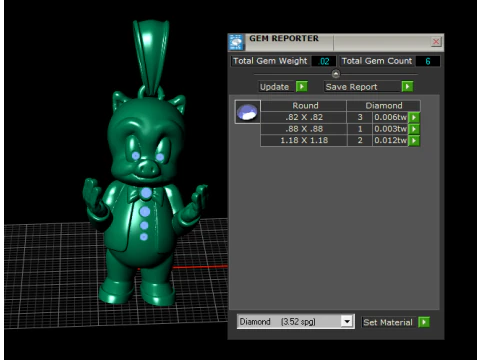Viewport: 480px width, 360px height.
Task: Click green arrow next to Set Material
Action: [x=424, y=322]
